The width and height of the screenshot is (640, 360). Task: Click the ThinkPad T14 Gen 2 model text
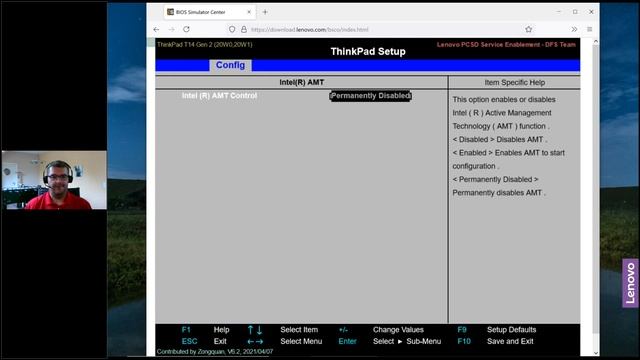click(204, 44)
